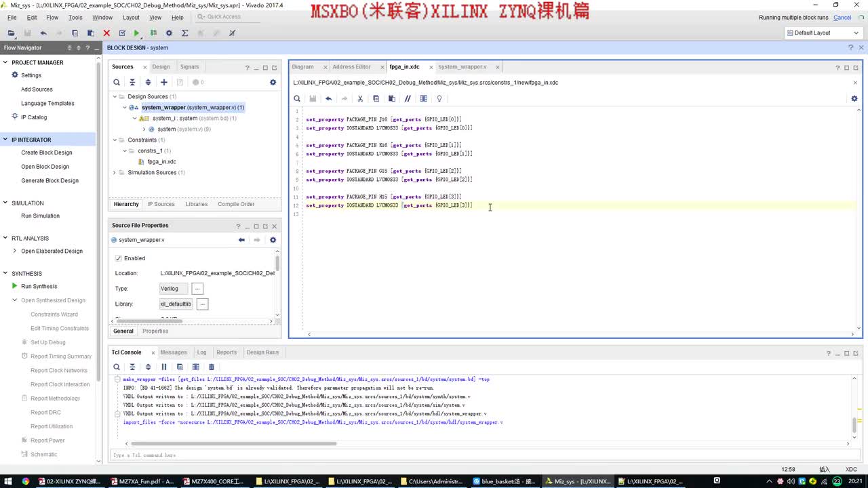Click the lightbulb Language Templates icon
Viewport: 868px width, 488px height.
[x=439, y=98]
